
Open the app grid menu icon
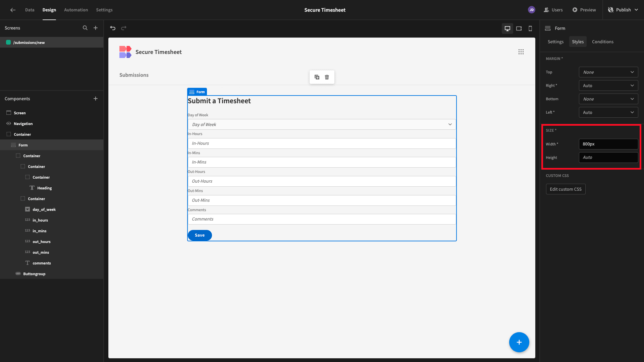[521, 52]
